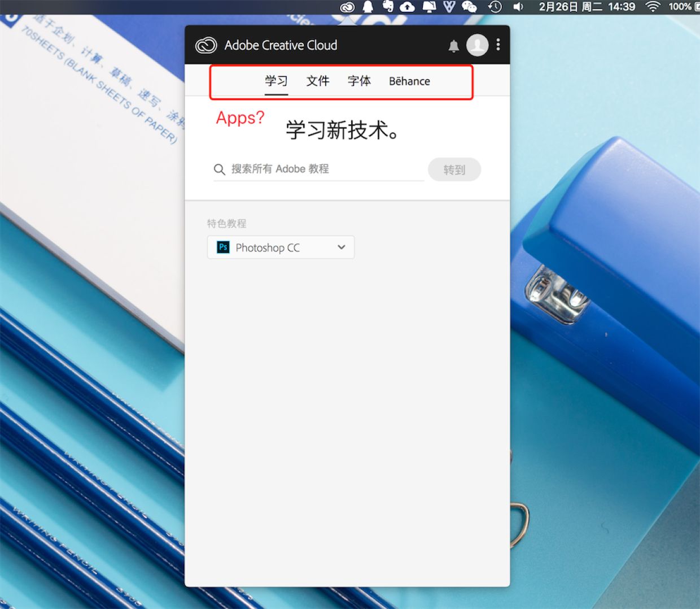Open the WeChat menu bar icon

point(470,7)
